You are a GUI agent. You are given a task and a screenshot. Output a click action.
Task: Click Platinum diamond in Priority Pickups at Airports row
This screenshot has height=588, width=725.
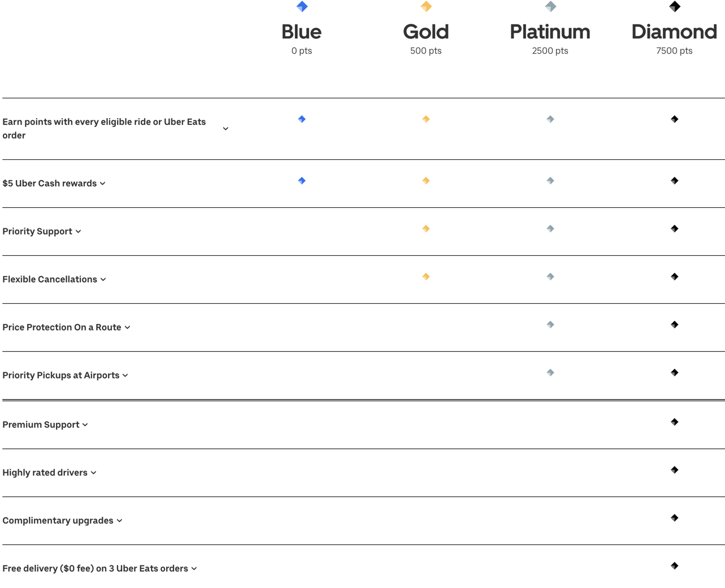point(550,373)
